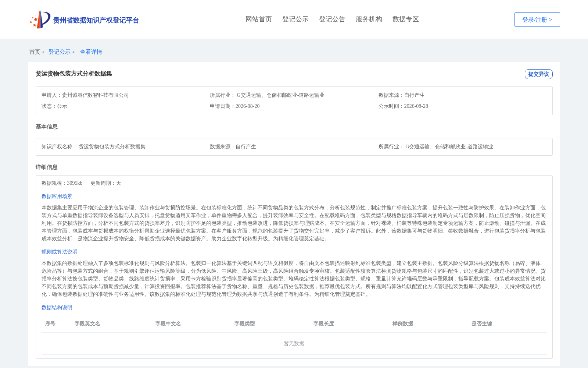Click the 详细信息 section heading
The image size is (588, 368).
[47, 167]
